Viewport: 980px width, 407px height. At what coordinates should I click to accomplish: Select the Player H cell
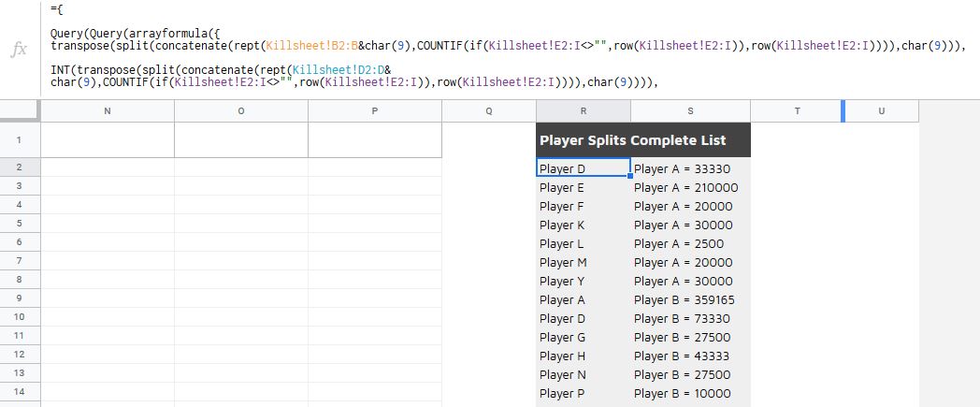584,356
